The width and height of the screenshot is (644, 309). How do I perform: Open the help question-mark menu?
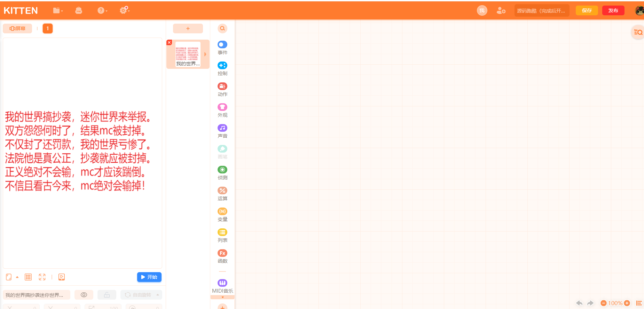click(x=102, y=10)
